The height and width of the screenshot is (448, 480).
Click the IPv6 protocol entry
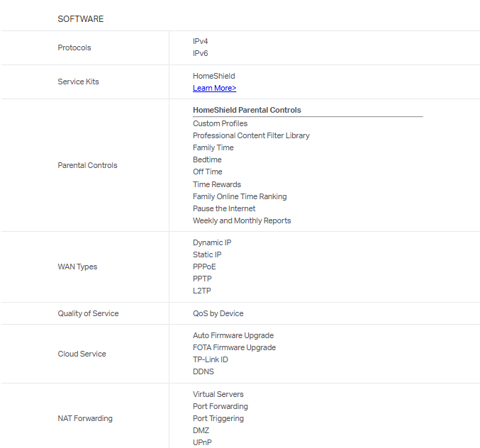(200, 53)
